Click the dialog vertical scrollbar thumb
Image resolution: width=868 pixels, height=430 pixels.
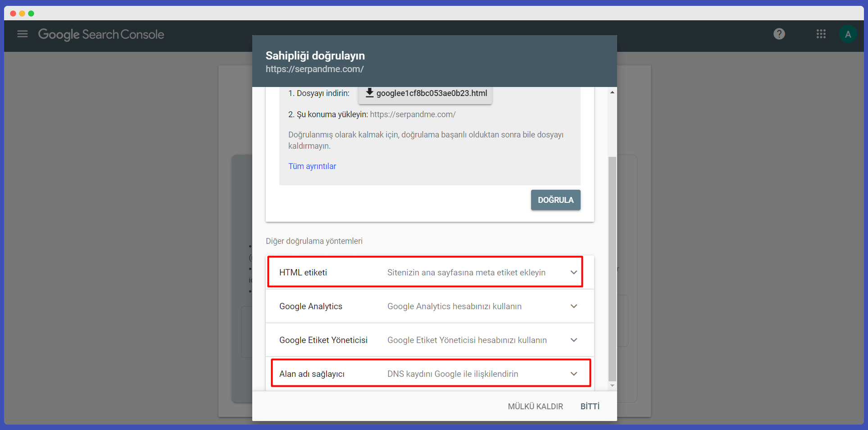pos(612,269)
